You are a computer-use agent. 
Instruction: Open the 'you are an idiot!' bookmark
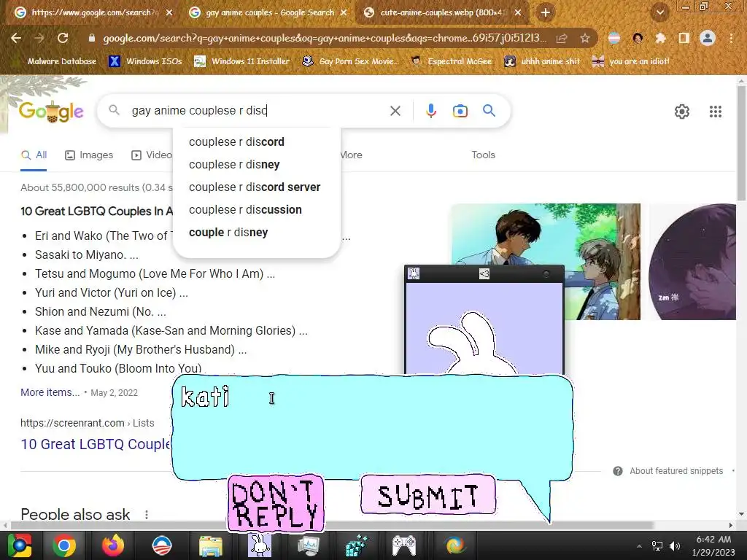[630, 61]
